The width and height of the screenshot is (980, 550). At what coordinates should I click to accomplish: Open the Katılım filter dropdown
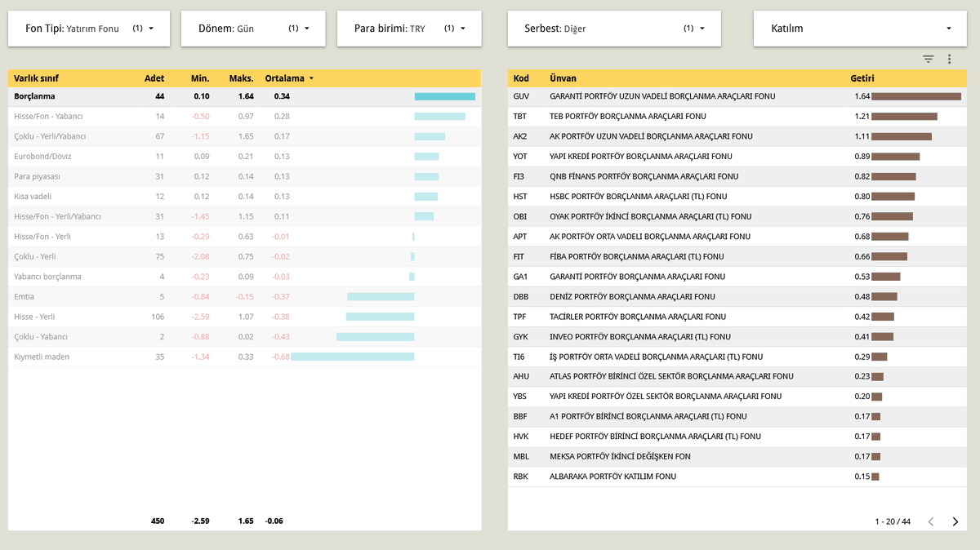[862, 29]
